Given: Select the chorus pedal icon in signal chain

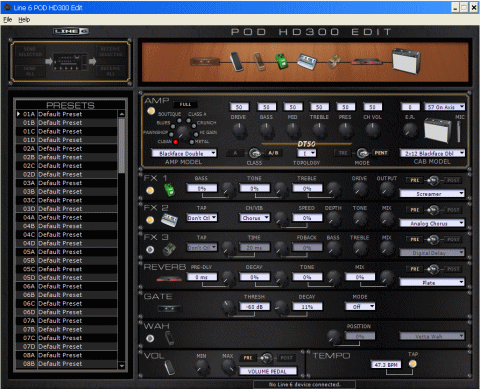Looking at the screenshot, I should click(x=306, y=62).
